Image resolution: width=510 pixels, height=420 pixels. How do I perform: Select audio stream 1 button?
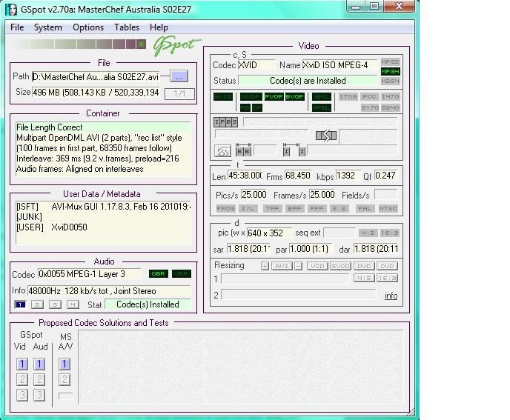[20, 304]
